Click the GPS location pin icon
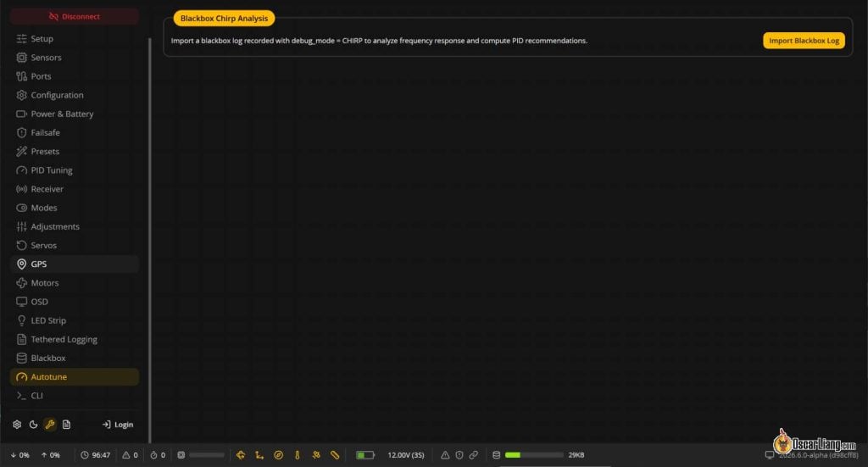868x467 pixels. click(x=21, y=264)
